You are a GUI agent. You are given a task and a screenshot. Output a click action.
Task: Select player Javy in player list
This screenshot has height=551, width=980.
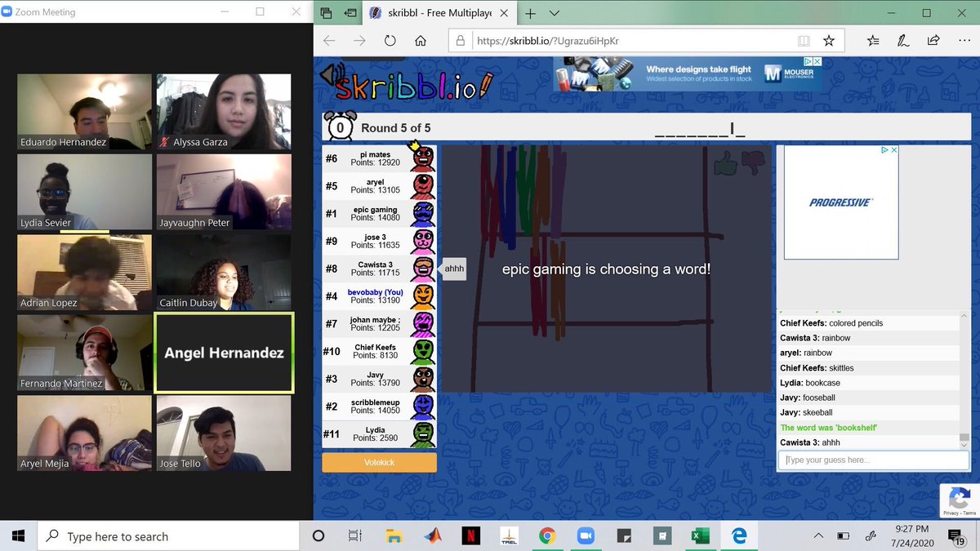pos(379,379)
